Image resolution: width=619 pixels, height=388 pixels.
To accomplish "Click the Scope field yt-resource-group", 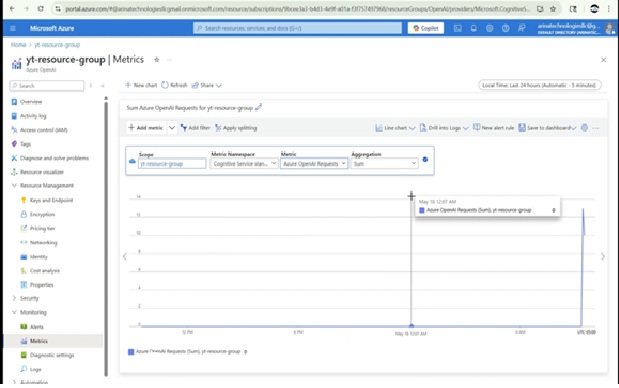I will pos(172,163).
